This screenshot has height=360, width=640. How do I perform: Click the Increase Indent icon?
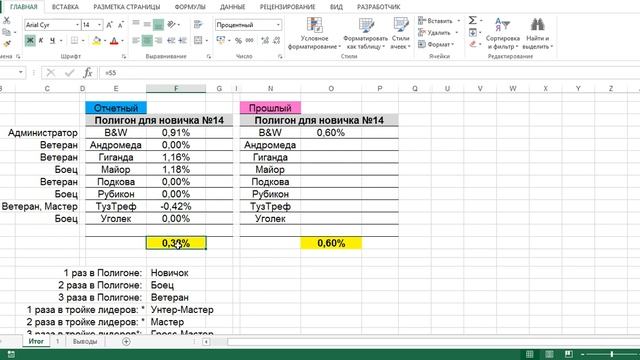[x=183, y=40]
